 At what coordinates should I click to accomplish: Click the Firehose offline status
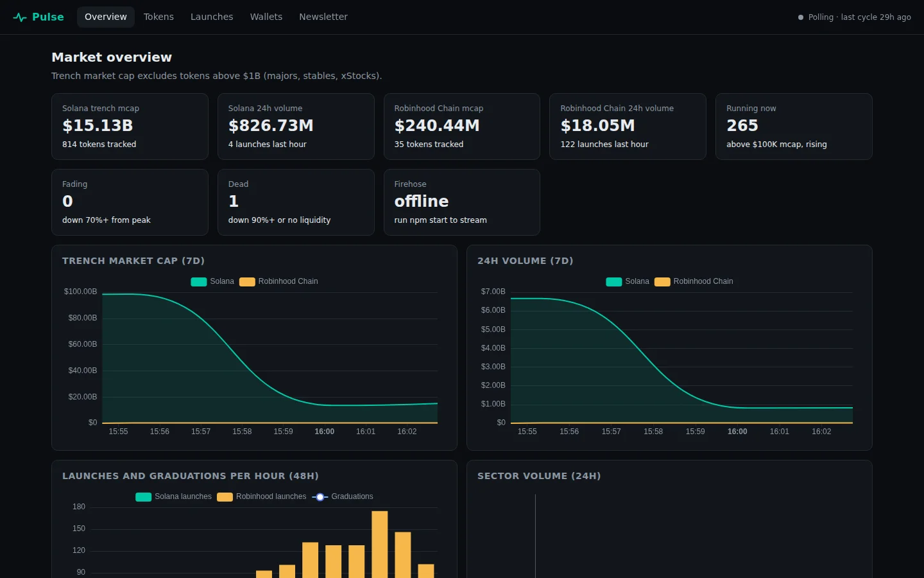click(422, 202)
